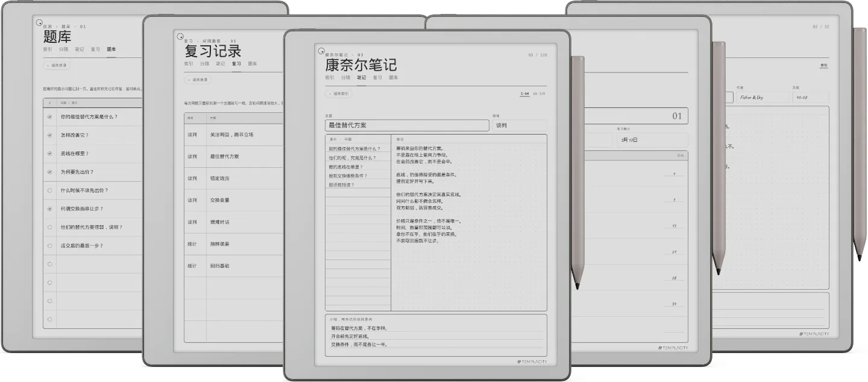Open the 分隔 tab on the 康奈尔笔记 tablet
The image size is (868, 382).
345,77
